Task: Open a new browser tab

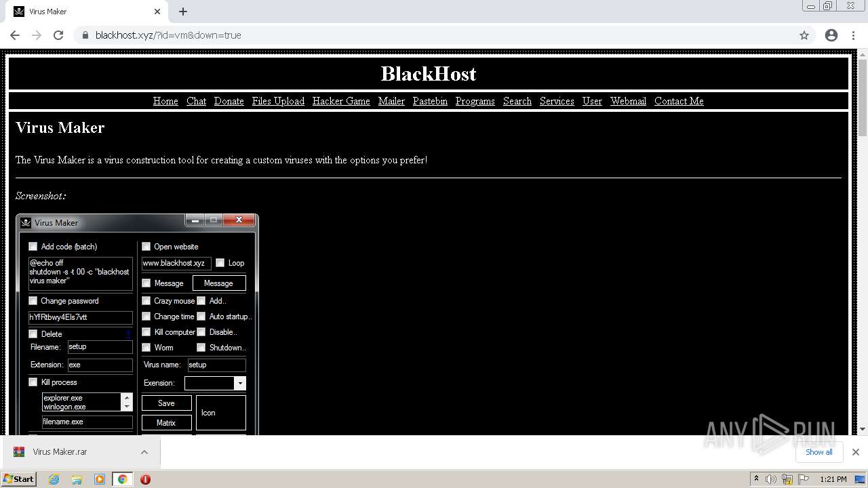Action: tap(183, 12)
